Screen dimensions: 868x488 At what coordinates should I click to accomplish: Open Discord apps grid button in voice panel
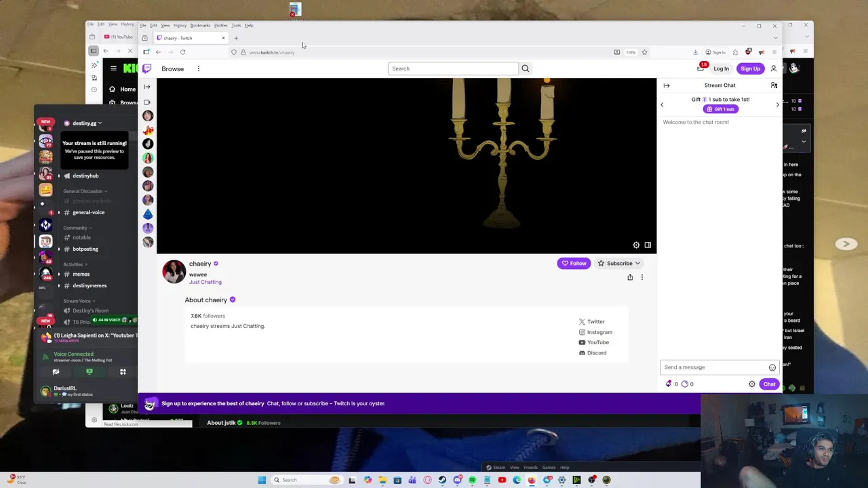(123, 371)
